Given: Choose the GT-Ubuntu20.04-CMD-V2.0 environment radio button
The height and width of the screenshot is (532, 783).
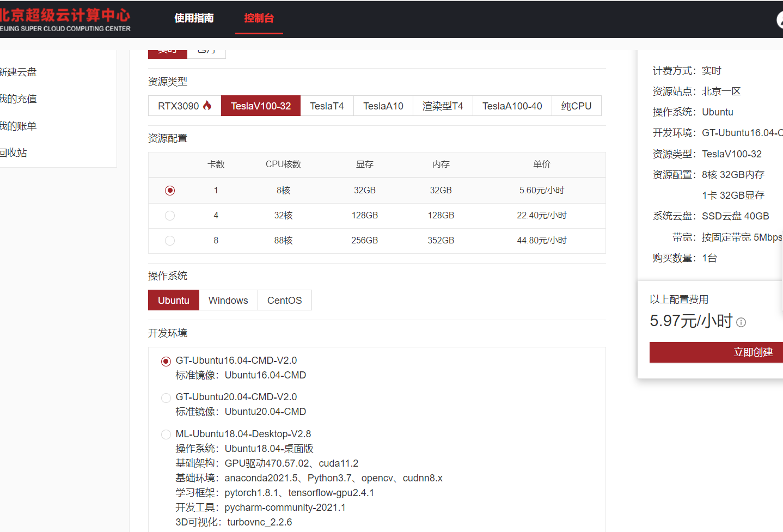Looking at the screenshot, I should click(166, 398).
